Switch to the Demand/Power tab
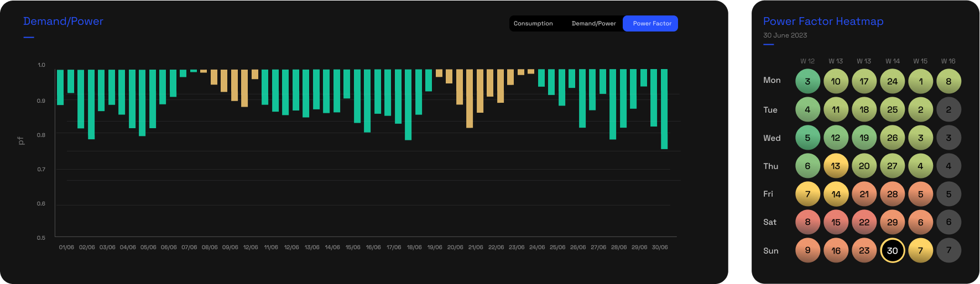The height and width of the screenshot is (284, 980). coord(593,23)
